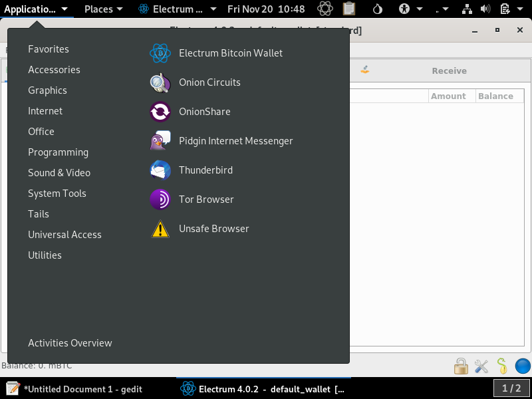Viewport: 532px width, 399px height.
Task: Open the Unsafe Browser warning icon
Action: point(160,229)
